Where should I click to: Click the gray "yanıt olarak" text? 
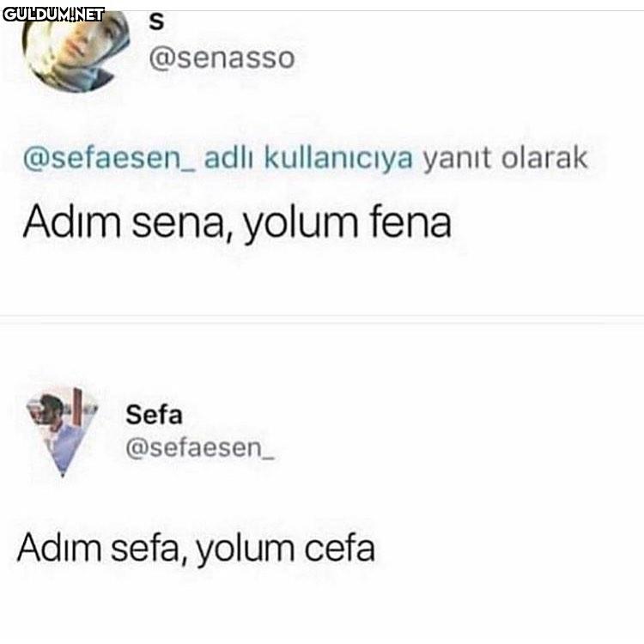pos(505,158)
